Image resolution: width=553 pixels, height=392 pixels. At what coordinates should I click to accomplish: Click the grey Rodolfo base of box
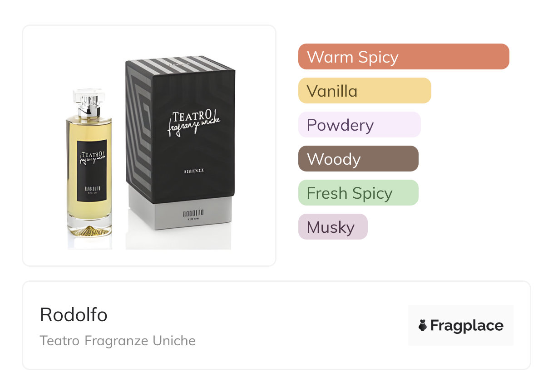[x=180, y=210]
